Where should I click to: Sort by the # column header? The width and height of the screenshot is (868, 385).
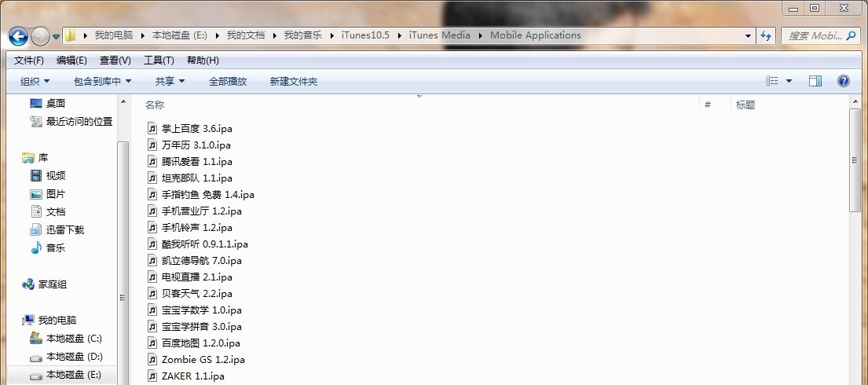(x=708, y=104)
